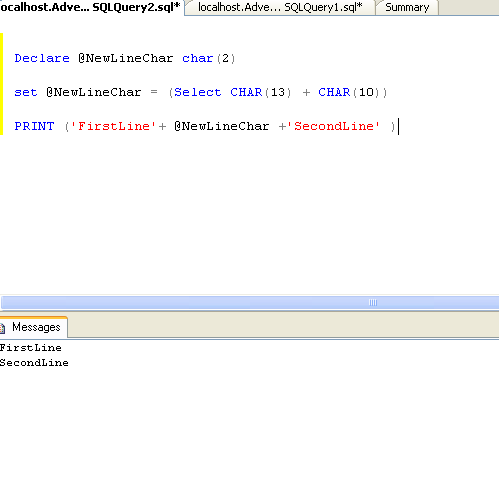Click the 'FirstLine' string literal
Viewport: 499px width, 494px height.
pyautogui.click(x=113, y=126)
